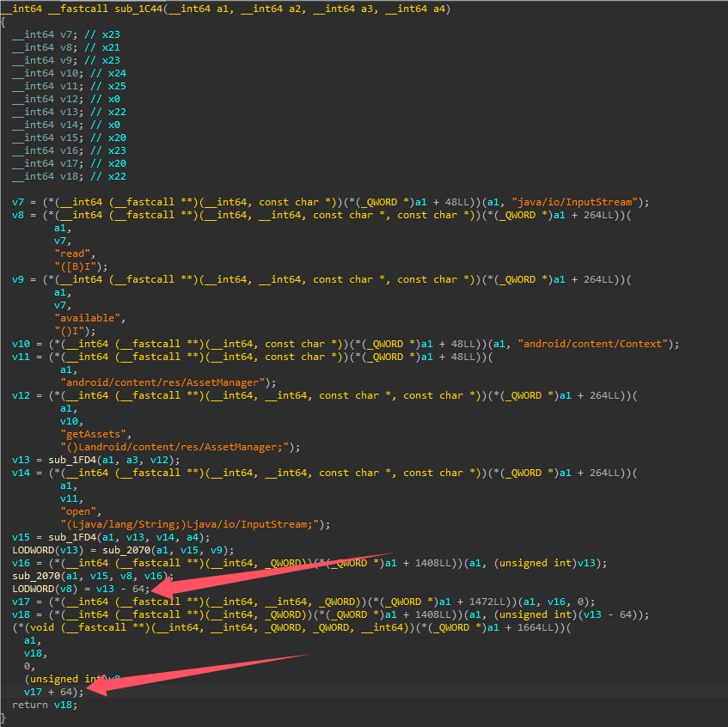728x727 pixels.
Task: Click the "return v18;" statement
Action: click(45, 706)
